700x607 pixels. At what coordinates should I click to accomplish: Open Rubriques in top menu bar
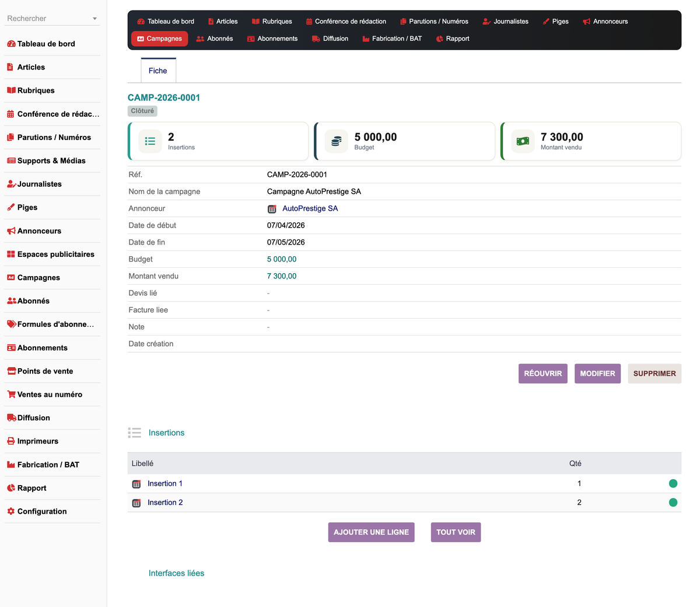(272, 22)
